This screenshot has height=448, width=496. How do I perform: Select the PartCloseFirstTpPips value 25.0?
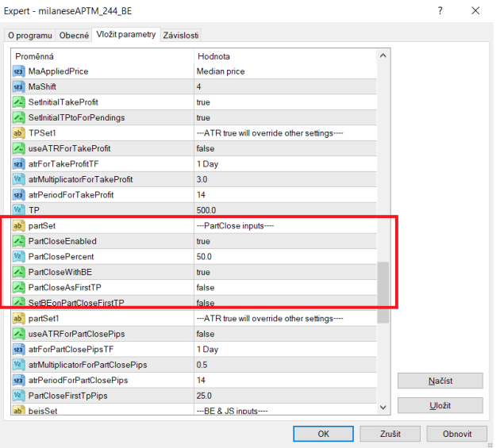(204, 396)
